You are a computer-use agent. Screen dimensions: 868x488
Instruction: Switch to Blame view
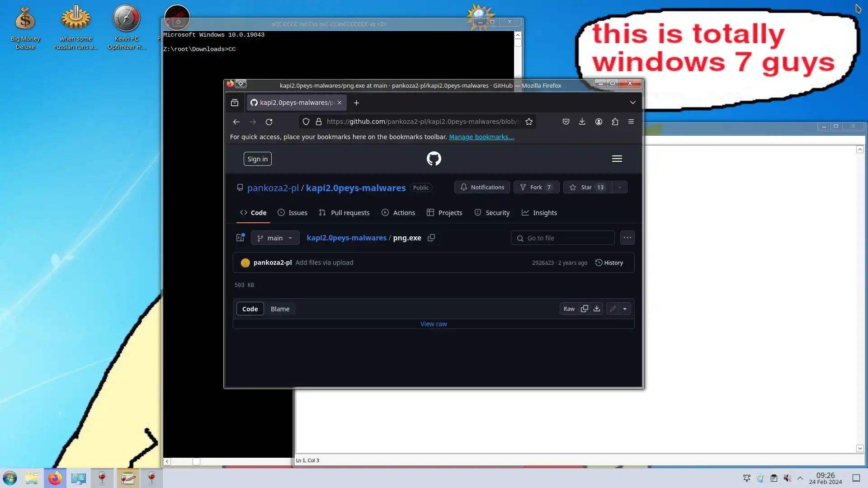280,309
